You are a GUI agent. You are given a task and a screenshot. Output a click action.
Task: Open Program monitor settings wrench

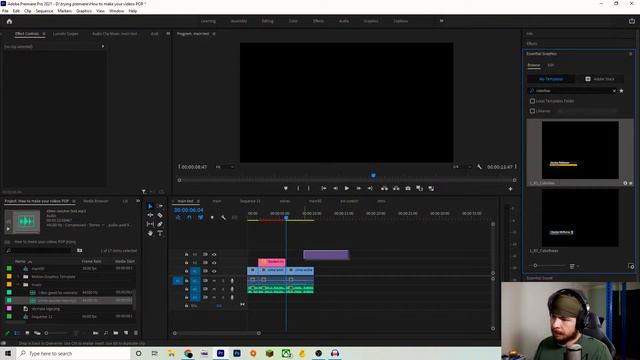point(479,167)
